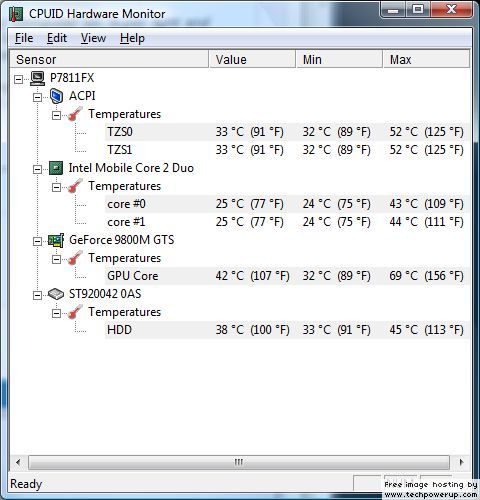Click the horizontal scrollbar thumb
480x500 pixels.
click(x=239, y=462)
